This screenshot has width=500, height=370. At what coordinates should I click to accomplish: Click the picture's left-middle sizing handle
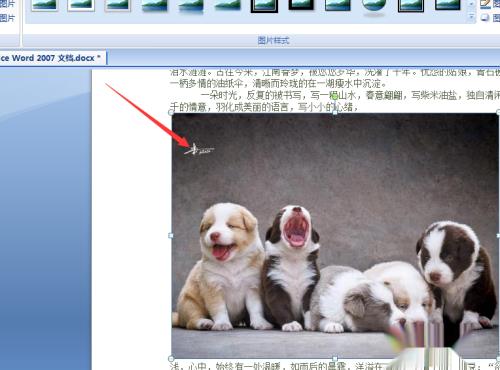coord(171,236)
